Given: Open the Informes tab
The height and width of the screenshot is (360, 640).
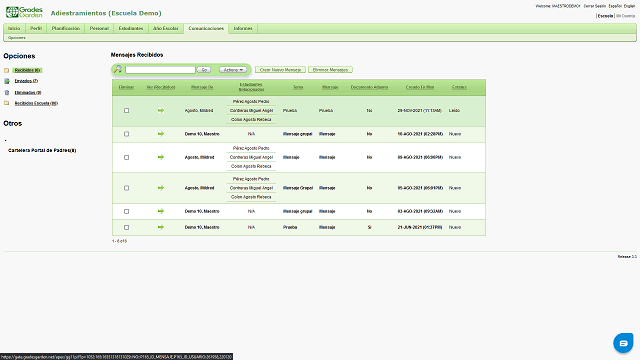Looking at the screenshot, I should 243,28.
